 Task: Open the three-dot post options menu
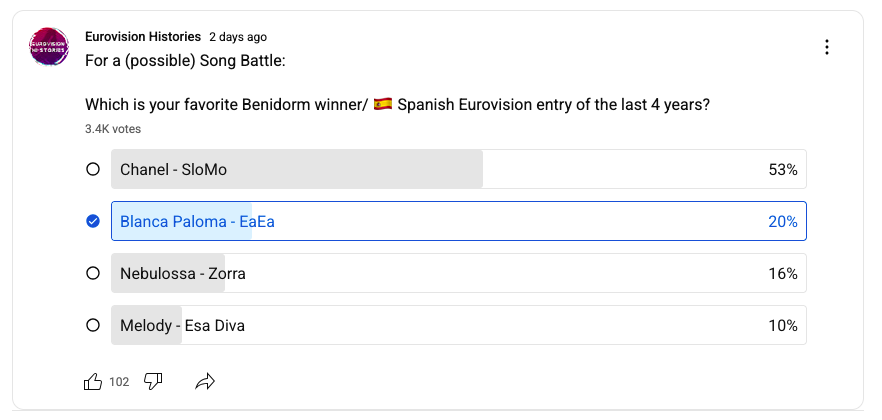click(x=827, y=47)
